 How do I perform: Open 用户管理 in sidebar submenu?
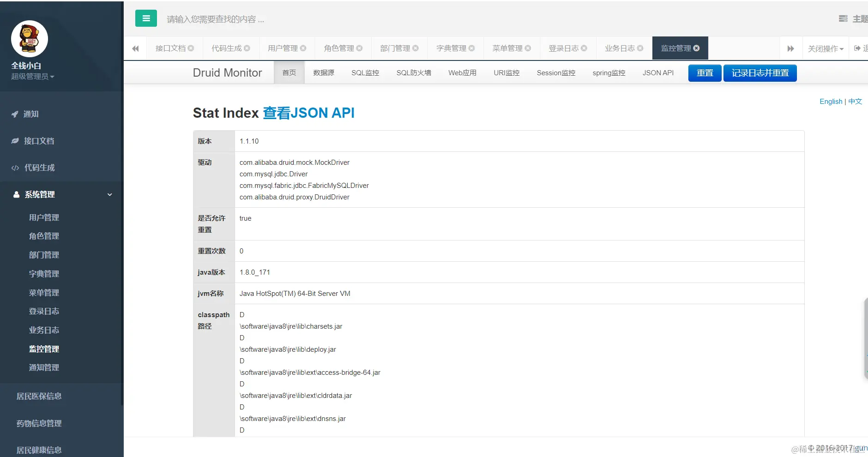click(x=44, y=217)
